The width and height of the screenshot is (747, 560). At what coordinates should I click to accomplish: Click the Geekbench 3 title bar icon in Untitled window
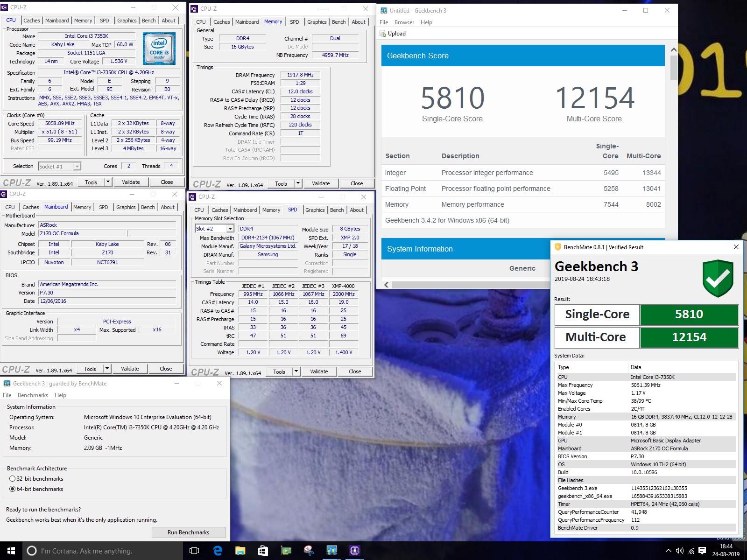tap(384, 10)
